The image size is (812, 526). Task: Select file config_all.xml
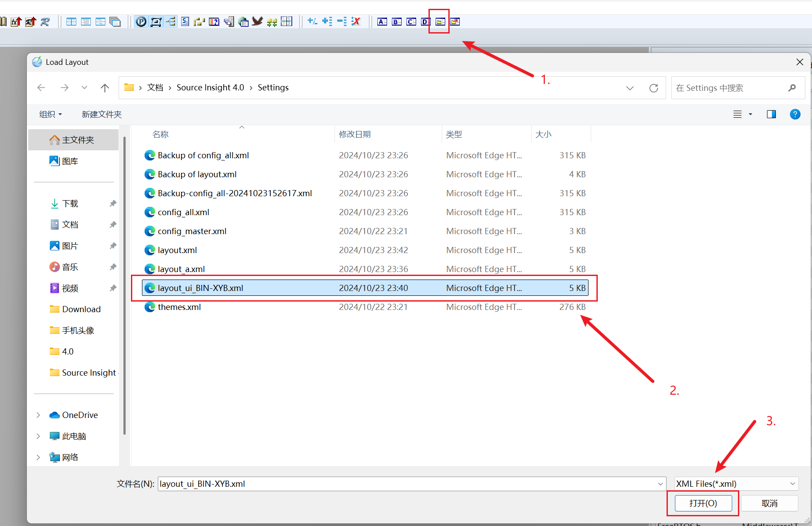tap(365, 212)
